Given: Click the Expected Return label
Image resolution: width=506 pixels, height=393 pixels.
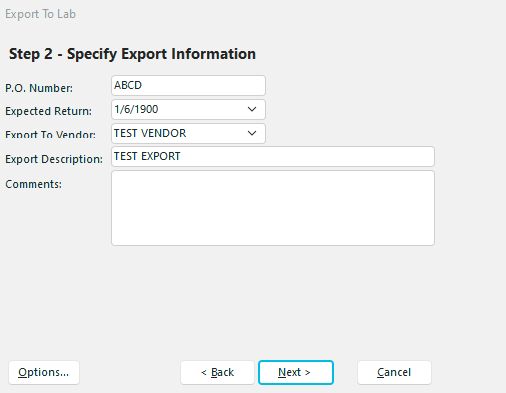Looking at the screenshot, I should coord(48,111).
